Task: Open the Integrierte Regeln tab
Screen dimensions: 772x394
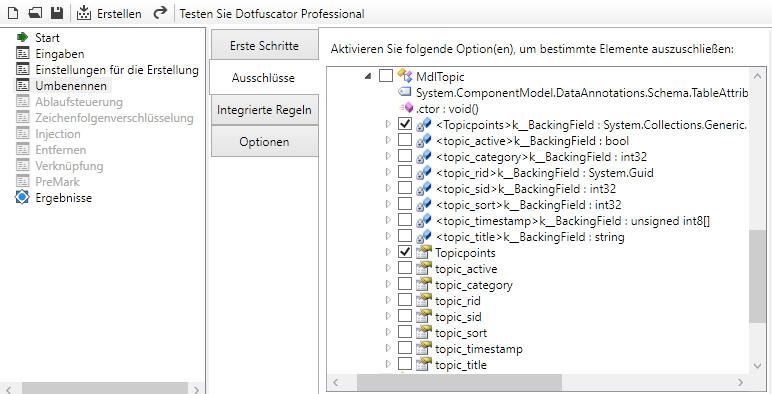Action: click(x=264, y=109)
